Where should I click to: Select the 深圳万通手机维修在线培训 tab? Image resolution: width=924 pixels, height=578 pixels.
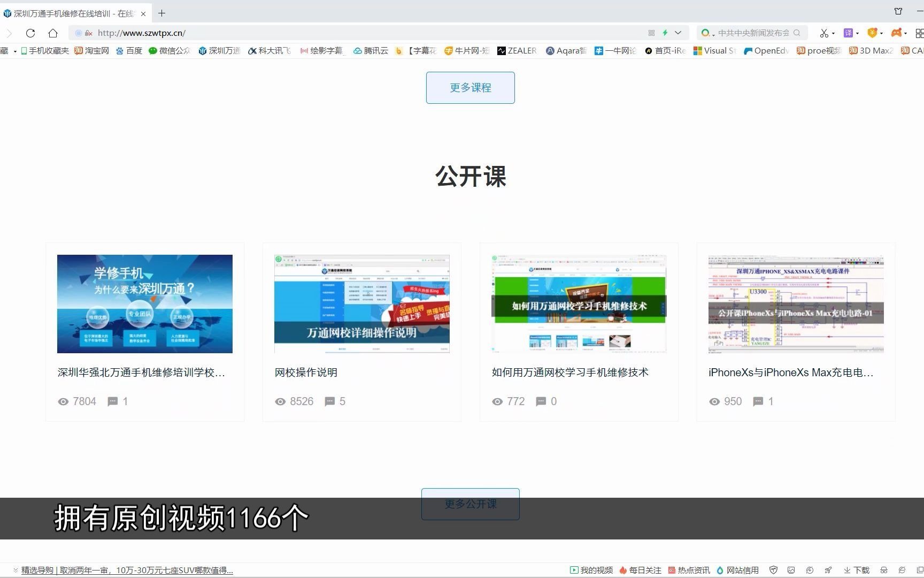(x=75, y=13)
